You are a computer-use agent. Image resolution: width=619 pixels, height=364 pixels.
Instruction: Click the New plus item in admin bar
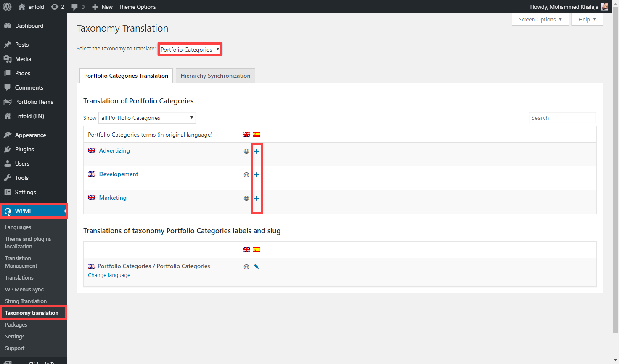tap(102, 7)
